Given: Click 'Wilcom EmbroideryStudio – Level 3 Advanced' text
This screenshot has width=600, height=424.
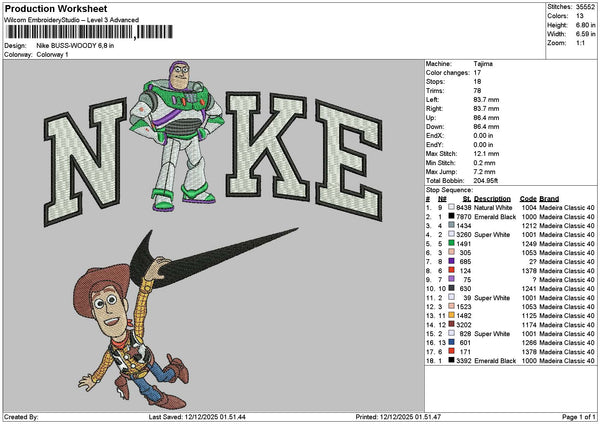Looking at the screenshot, I should tap(72, 20).
